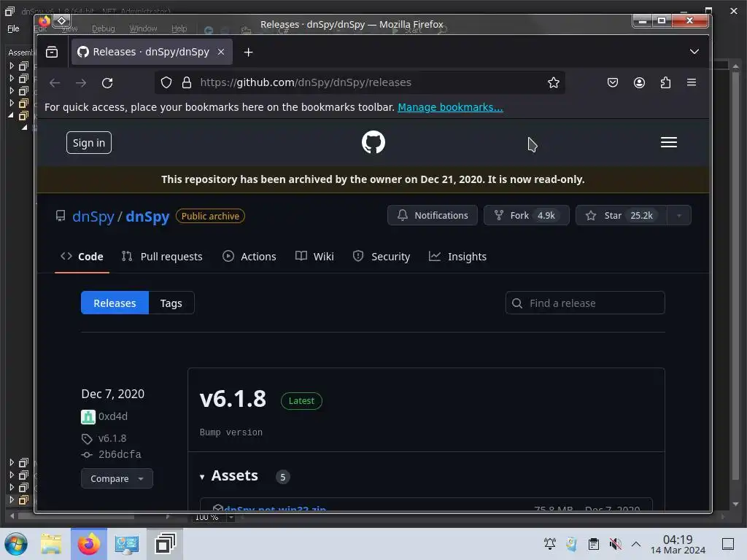Open File Explorer from taskbar
Image resolution: width=747 pixels, height=560 pixels.
click(51, 544)
